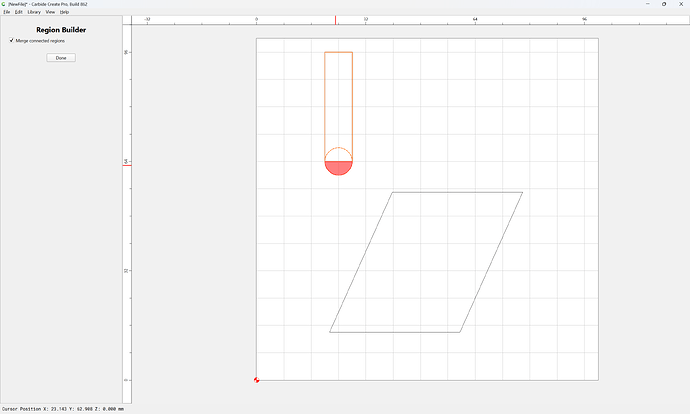Click the Done button
This screenshot has height=414, width=690.
tap(61, 58)
